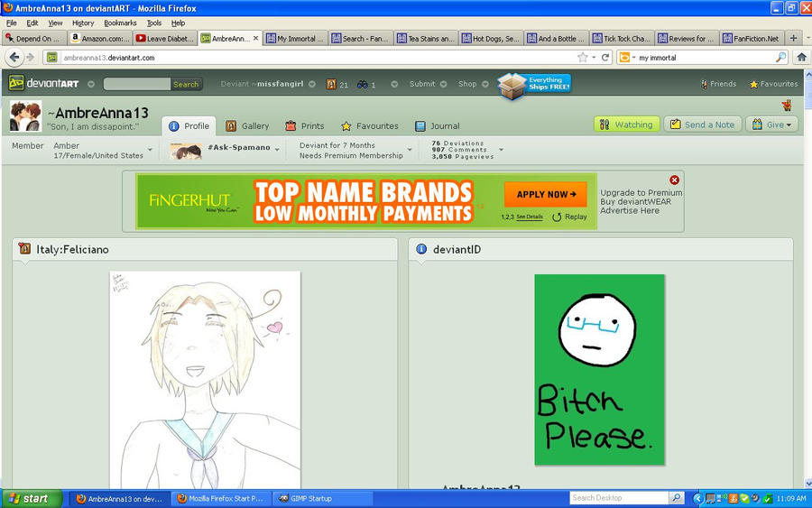This screenshot has height=508, width=812.
Task: Expand hidden system tray icons arrow
Action: [697, 499]
